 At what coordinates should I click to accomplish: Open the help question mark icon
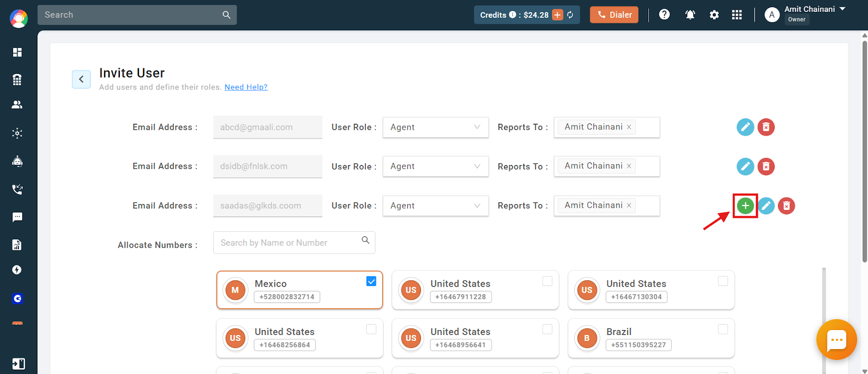665,15
